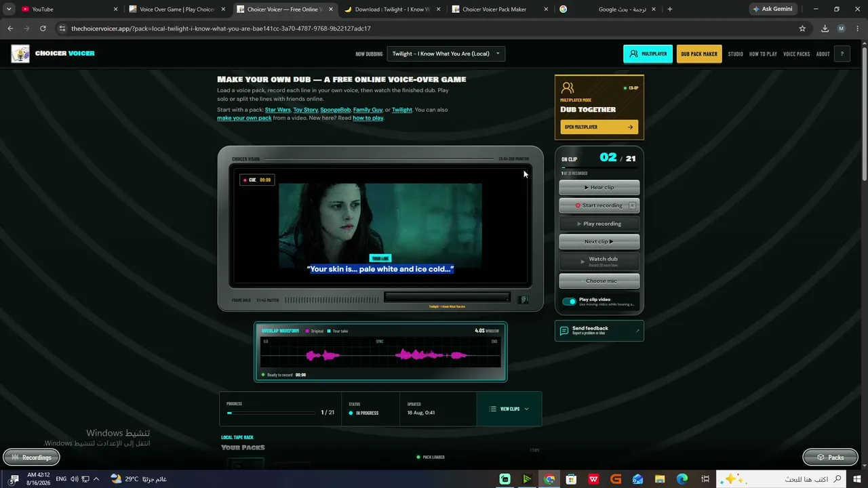Open the Studio menu item
Screen dimensions: 868x488
(x=735, y=54)
